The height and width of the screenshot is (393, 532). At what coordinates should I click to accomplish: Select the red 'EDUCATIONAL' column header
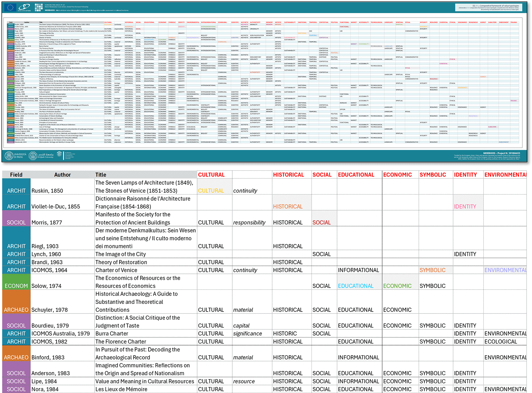pyautogui.click(x=356, y=175)
